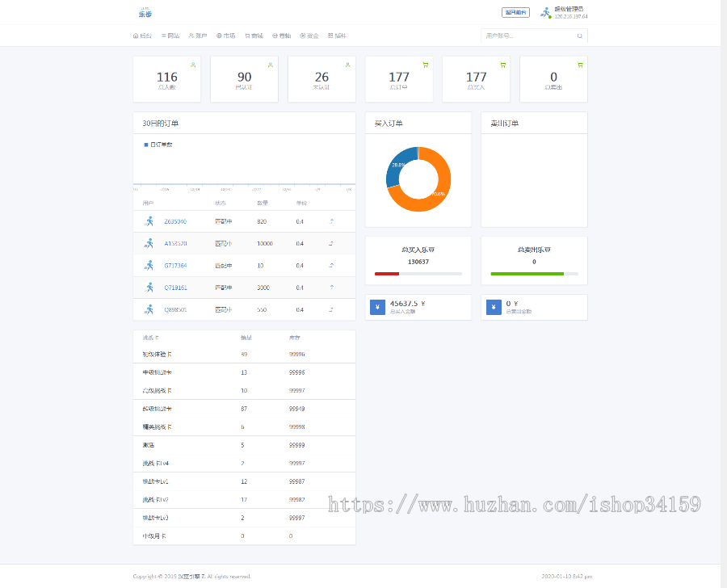Open the 网站 menu item
This screenshot has width=727, height=588.
(170, 36)
